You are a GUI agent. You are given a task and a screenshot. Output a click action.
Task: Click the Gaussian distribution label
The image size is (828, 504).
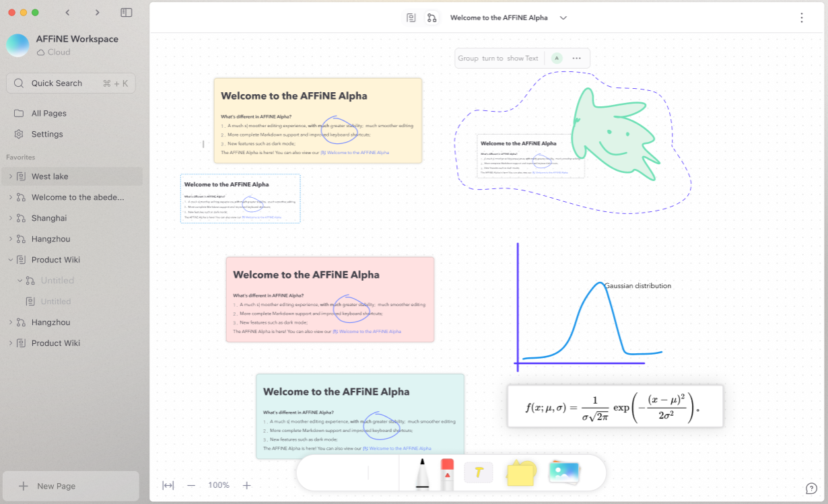coord(637,286)
